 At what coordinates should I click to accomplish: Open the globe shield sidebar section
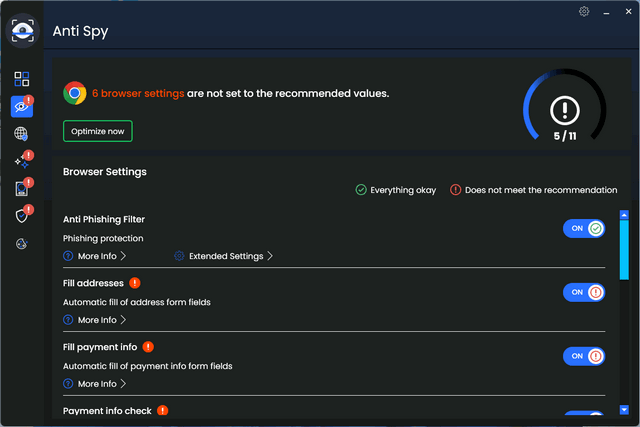pos(22,134)
